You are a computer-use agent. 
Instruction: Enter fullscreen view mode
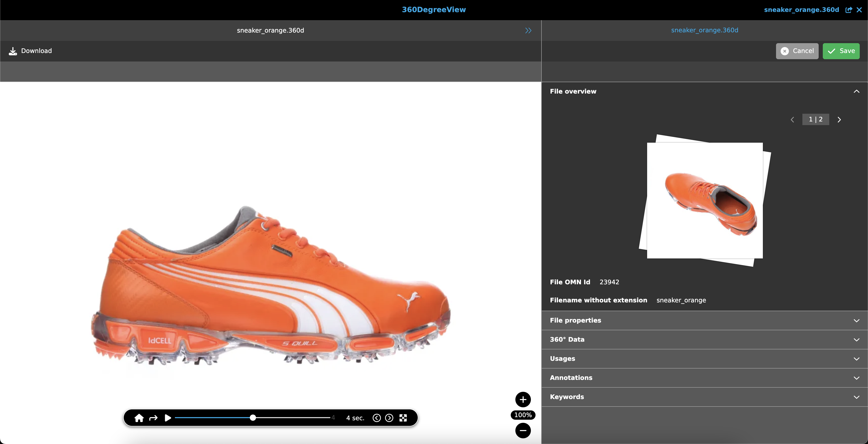pyautogui.click(x=403, y=418)
